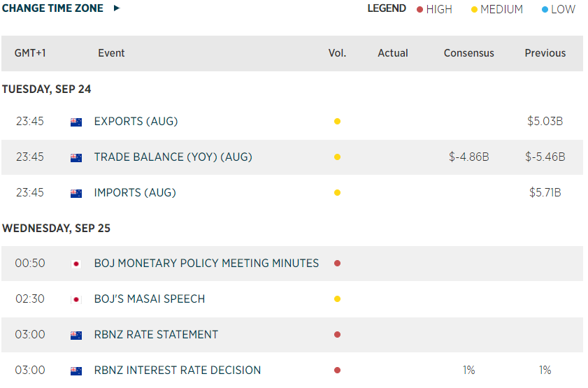This screenshot has width=588, height=388.
Task: Click the flag beside RBNZ Interest Rate Decision
Action: [x=76, y=371]
